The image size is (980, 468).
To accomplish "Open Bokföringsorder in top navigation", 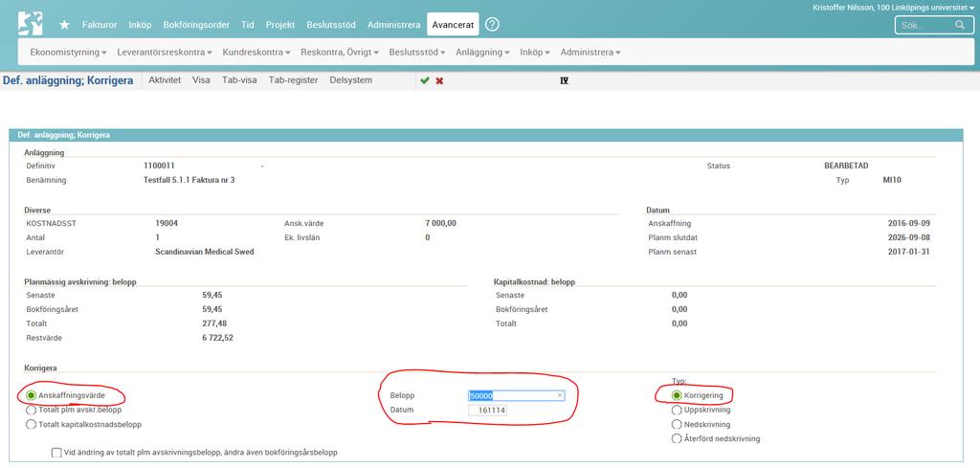I will pyautogui.click(x=195, y=25).
